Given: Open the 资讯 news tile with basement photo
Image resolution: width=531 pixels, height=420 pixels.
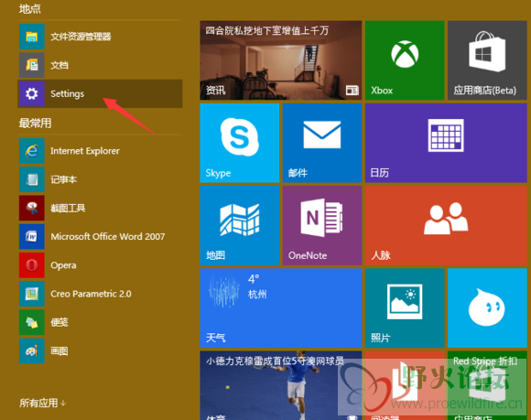Looking at the screenshot, I should pyautogui.click(x=281, y=60).
